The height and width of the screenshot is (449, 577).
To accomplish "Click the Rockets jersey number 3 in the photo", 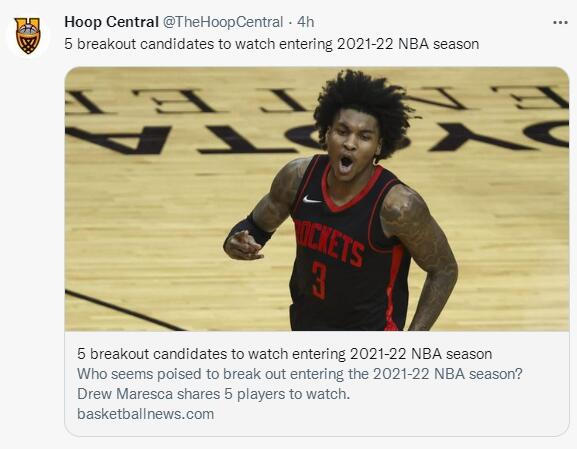I will [319, 280].
